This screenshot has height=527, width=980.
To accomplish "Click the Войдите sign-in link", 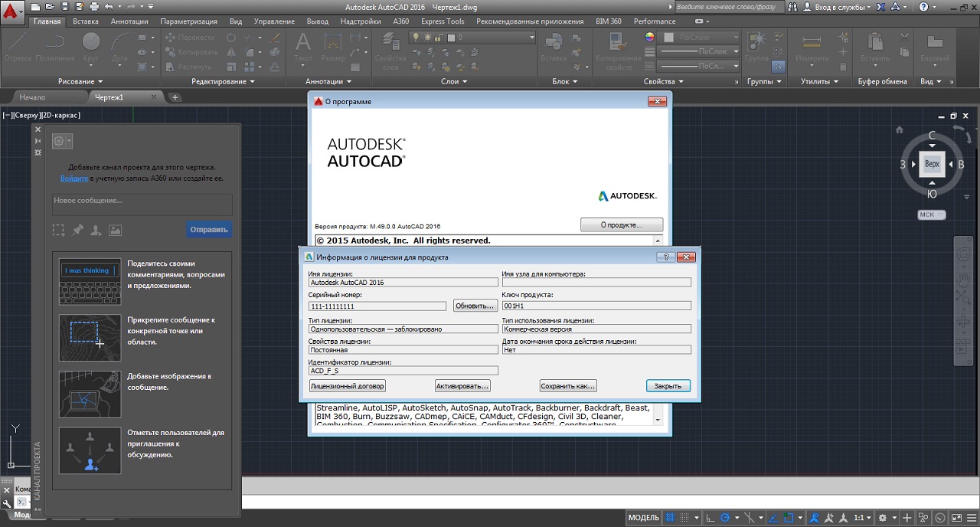I will click(x=74, y=178).
